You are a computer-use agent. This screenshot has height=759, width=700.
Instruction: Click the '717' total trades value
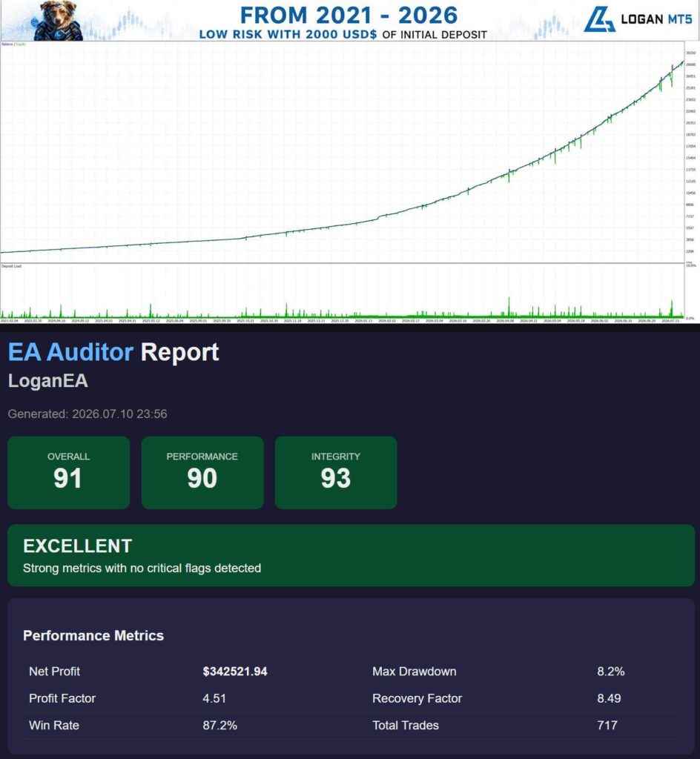pos(607,725)
